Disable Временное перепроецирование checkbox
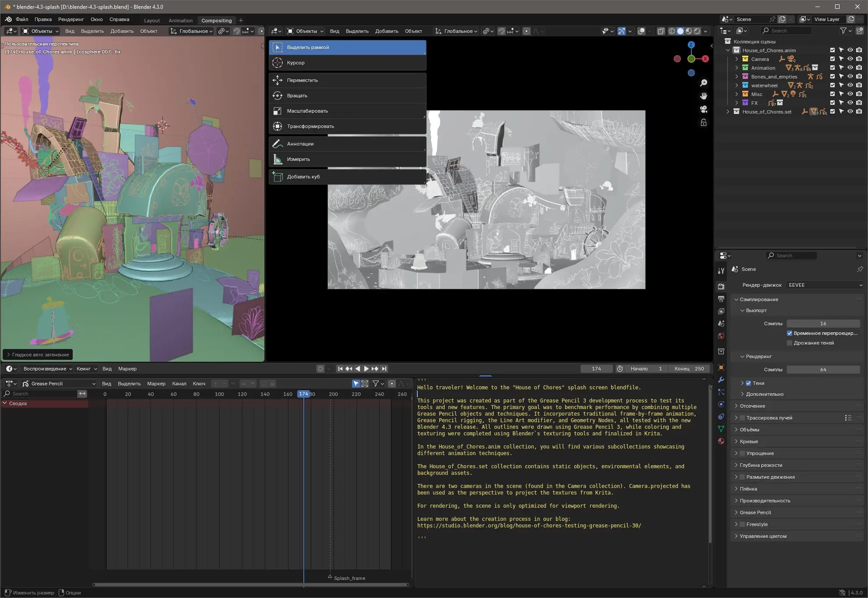868x598 pixels. 790,333
